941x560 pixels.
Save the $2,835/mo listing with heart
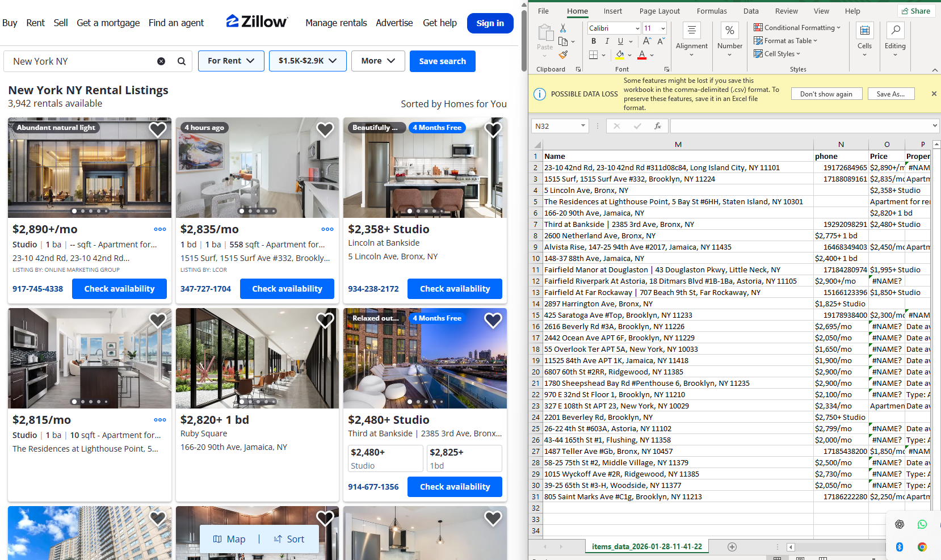[325, 130]
